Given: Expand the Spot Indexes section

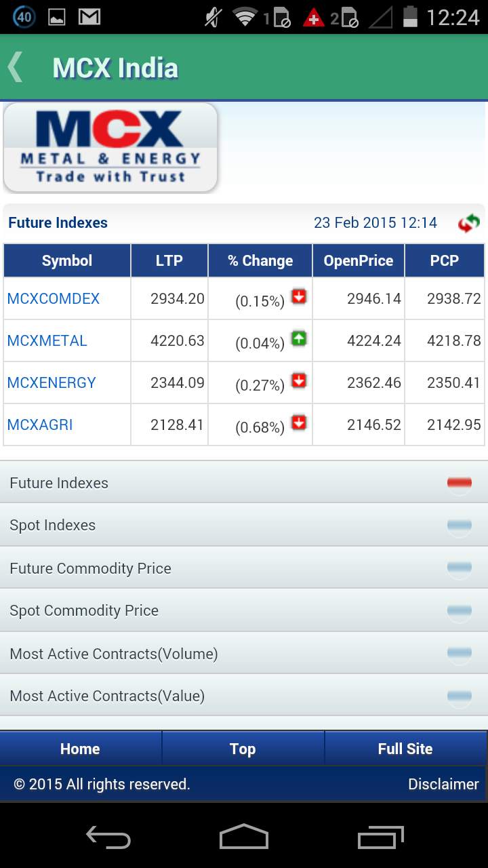Looking at the screenshot, I should click(459, 525).
